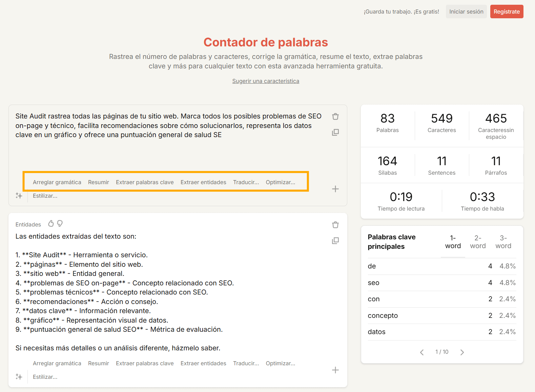Click the sparkle AI icon beside input Estilizar

coord(19,196)
